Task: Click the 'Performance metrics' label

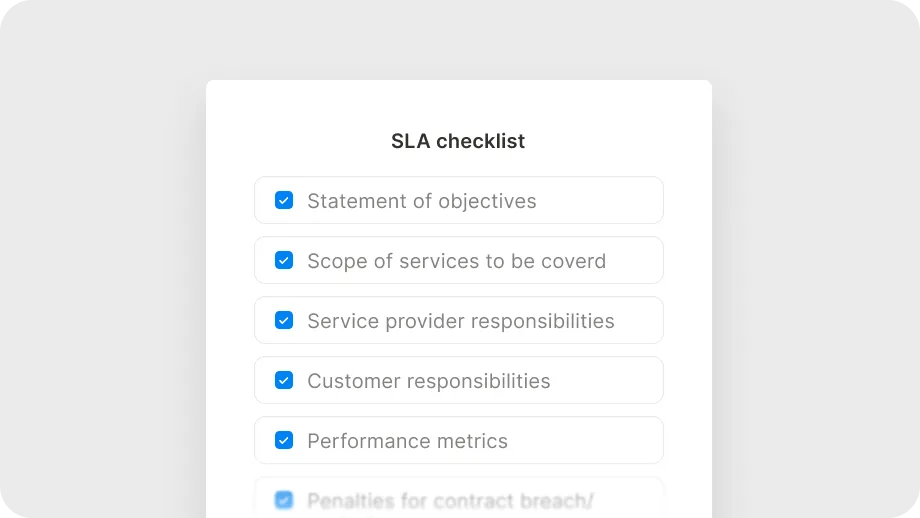Action: [407, 441]
